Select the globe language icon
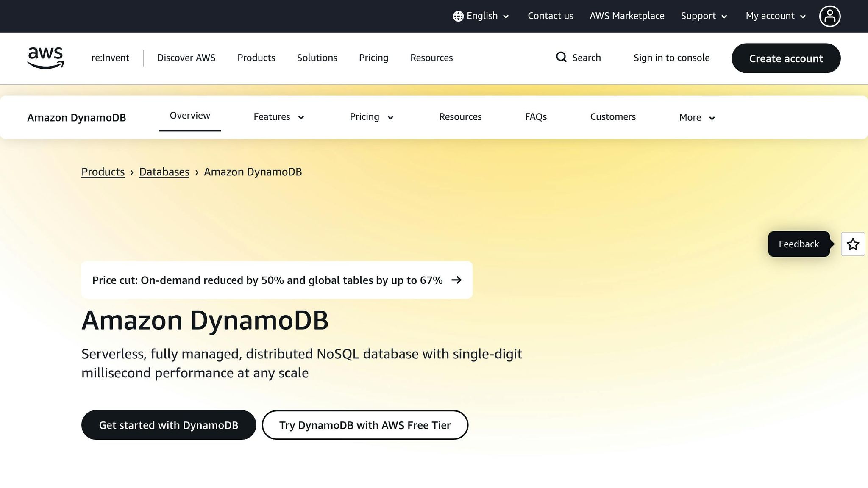 (458, 16)
